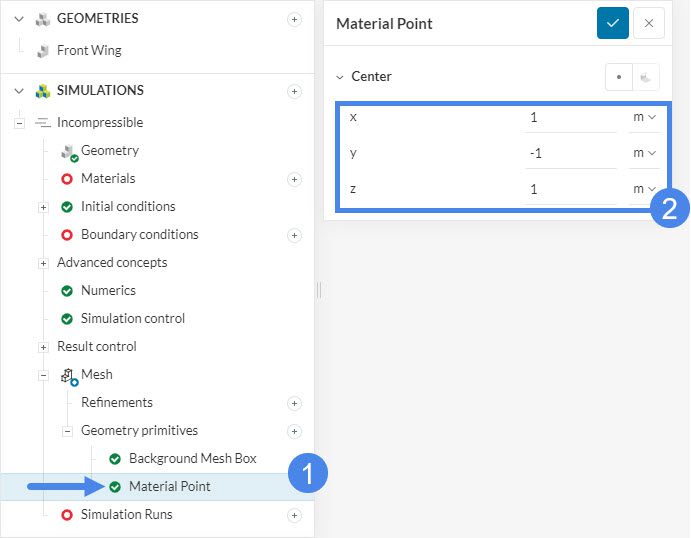Collapse the SIMULATIONS section
691x538 pixels.
point(19,91)
